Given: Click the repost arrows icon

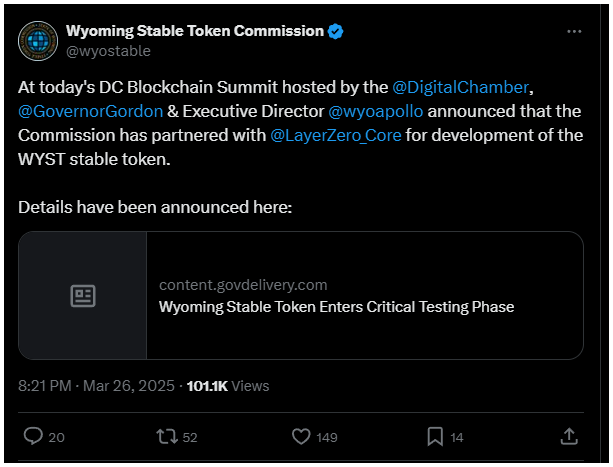Looking at the screenshot, I should tap(167, 437).
